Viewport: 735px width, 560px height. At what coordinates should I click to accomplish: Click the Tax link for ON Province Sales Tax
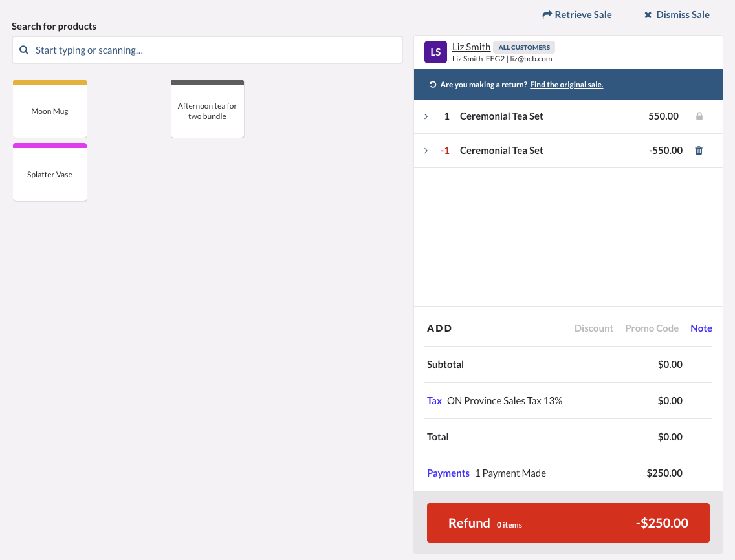click(434, 400)
